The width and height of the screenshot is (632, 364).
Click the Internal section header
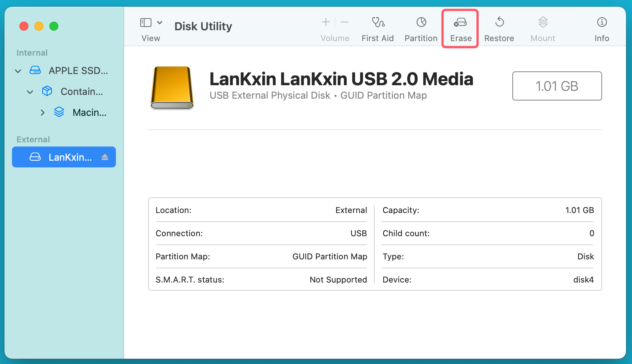point(32,53)
